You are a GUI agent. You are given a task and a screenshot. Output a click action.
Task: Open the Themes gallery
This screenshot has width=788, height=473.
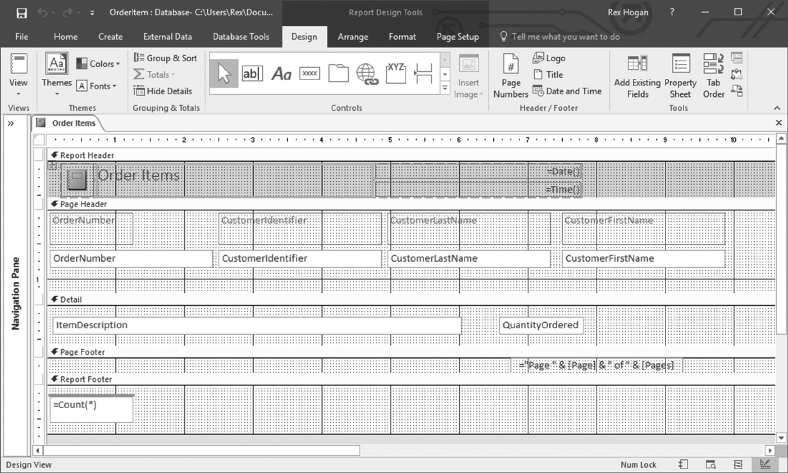click(x=56, y=74)
